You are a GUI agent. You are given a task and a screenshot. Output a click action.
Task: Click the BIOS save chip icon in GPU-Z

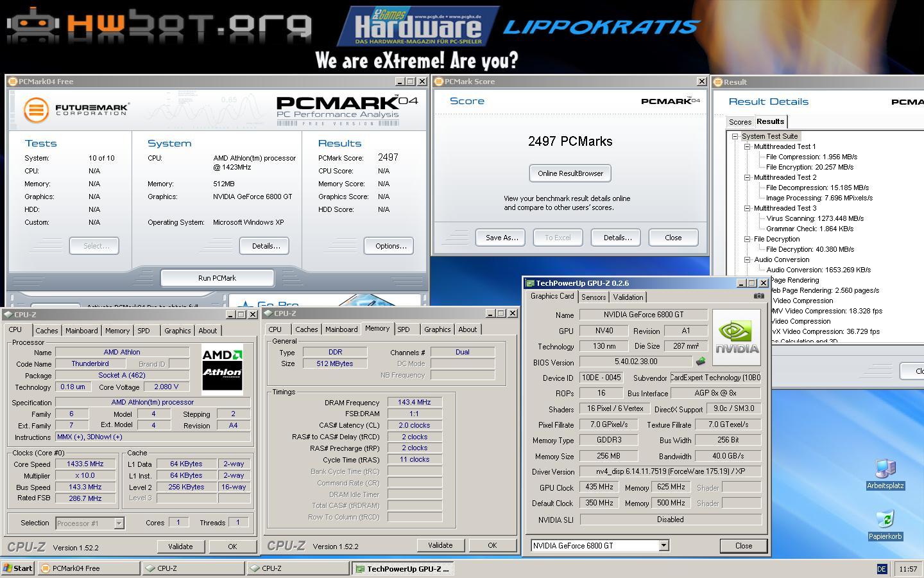(701, 362)
